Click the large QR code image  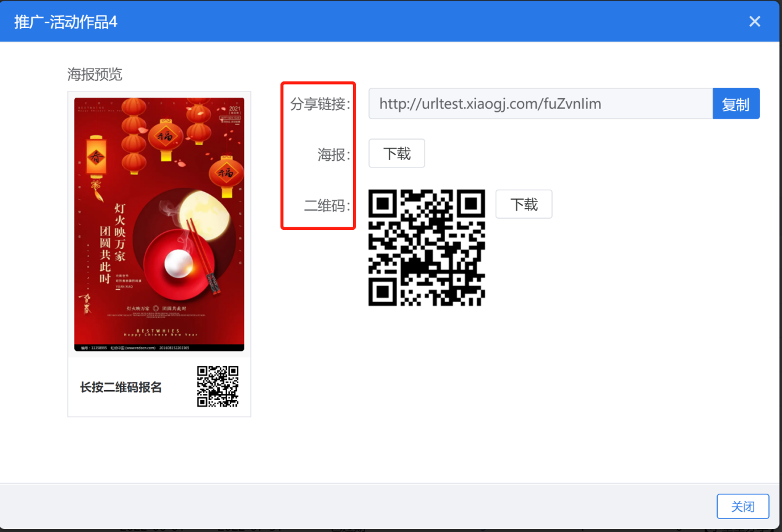tap(427, 248)
